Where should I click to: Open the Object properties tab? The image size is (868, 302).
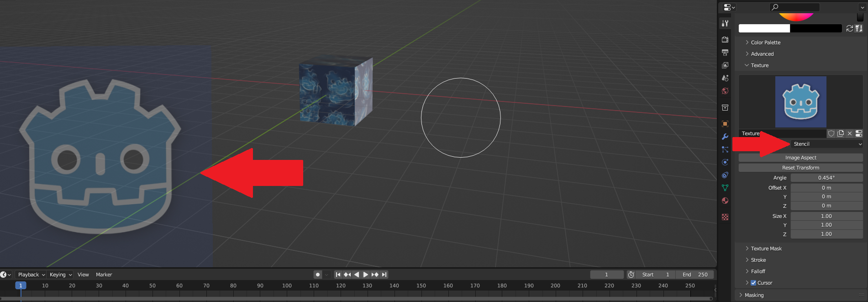725,124
